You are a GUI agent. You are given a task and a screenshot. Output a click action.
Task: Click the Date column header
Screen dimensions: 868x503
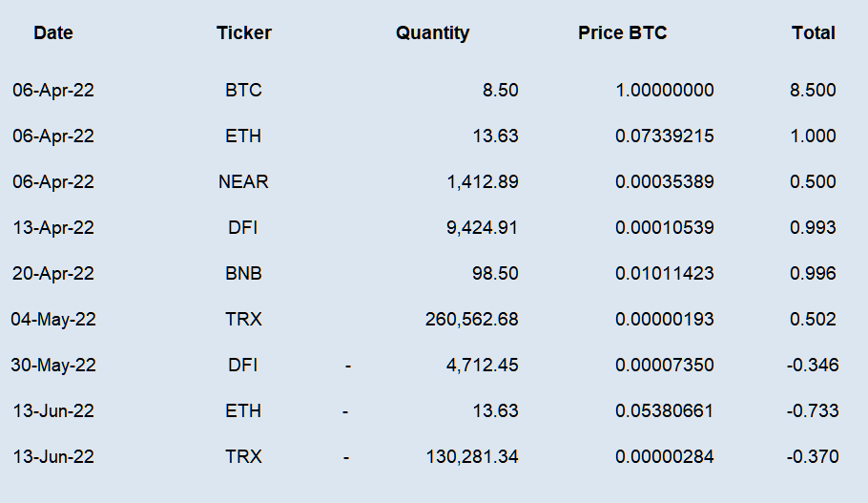[x=53, y=32]
